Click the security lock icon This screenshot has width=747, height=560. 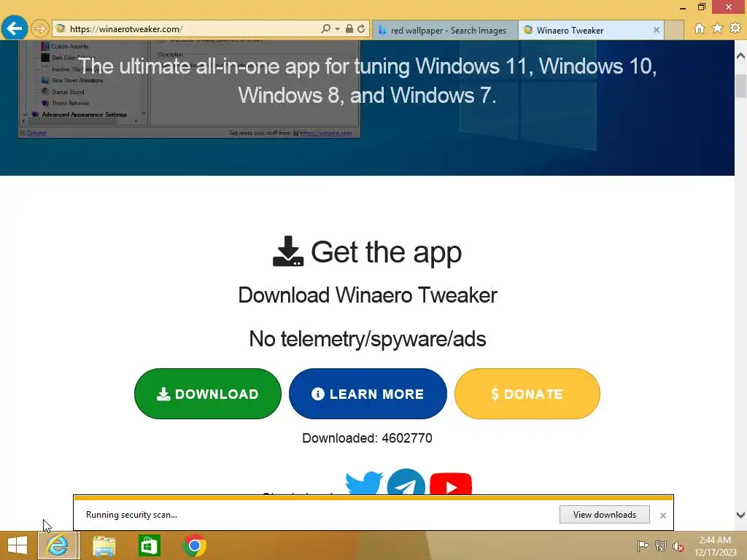pos(349,28)
